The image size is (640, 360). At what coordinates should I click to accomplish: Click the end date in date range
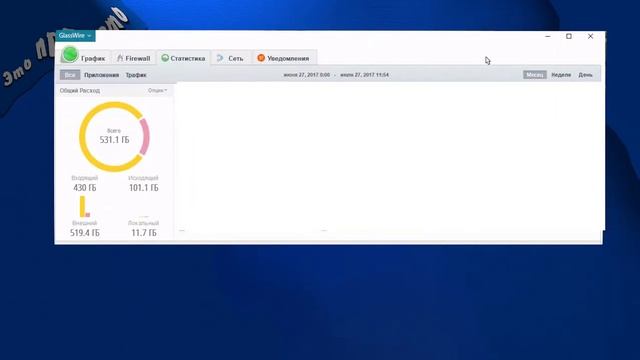[x=364, y=75]
